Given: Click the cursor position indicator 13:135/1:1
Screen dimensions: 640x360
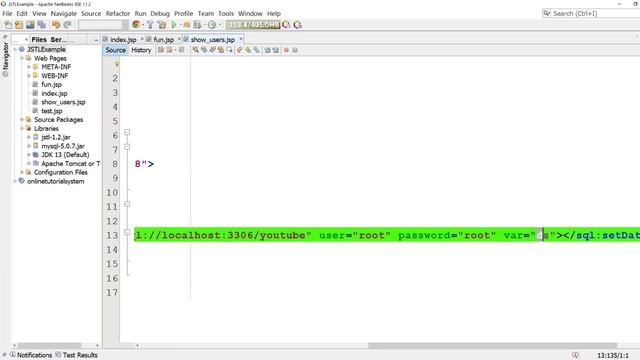Looking at the screenshot, I should pos(613,356).
